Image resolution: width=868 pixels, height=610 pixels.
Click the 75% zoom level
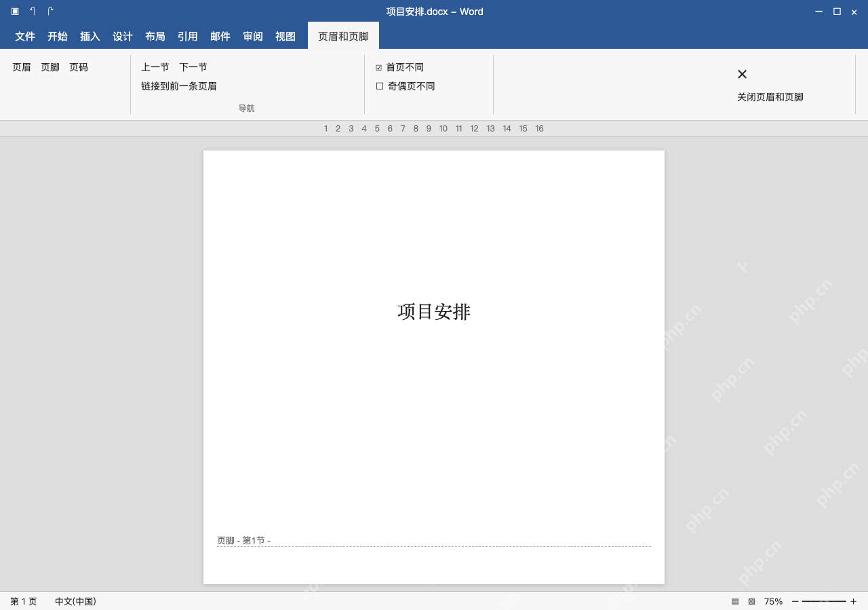(x=773, y=601)
